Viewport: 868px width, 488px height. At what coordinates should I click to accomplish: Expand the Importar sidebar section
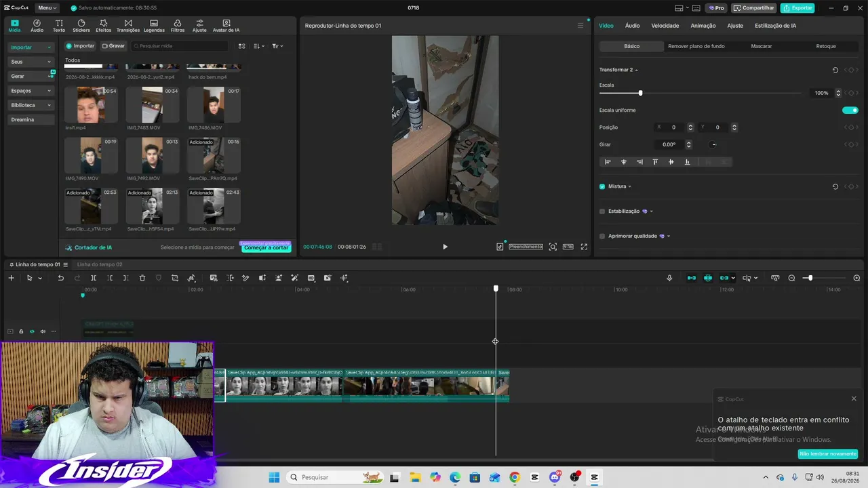31,47
